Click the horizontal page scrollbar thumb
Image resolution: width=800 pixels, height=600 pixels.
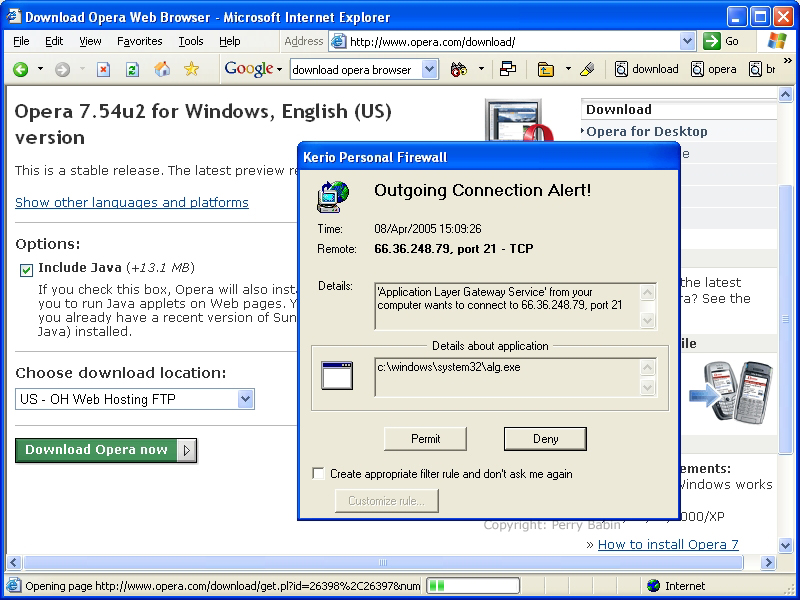[383, 563]
